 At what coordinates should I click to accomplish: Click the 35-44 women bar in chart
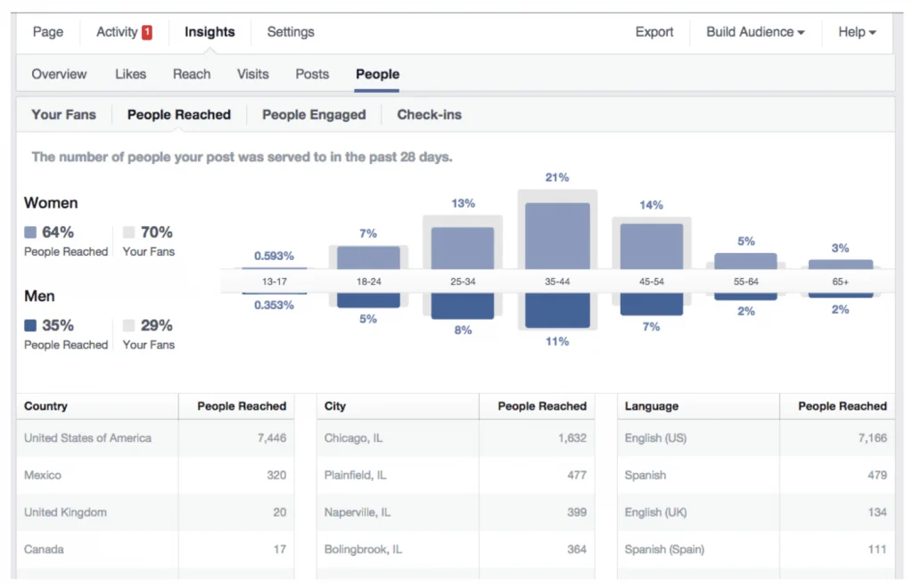(x=557, y=236)
